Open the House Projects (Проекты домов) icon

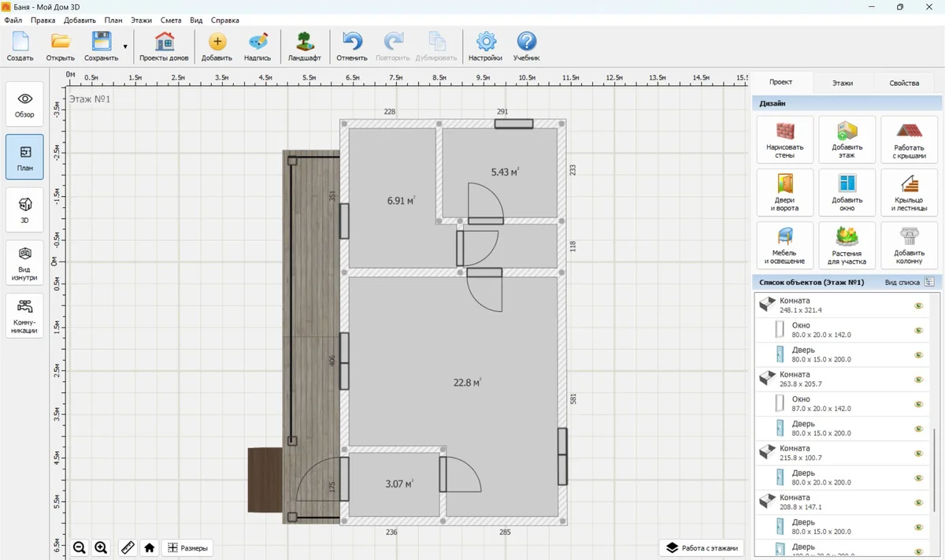[164, 47]
